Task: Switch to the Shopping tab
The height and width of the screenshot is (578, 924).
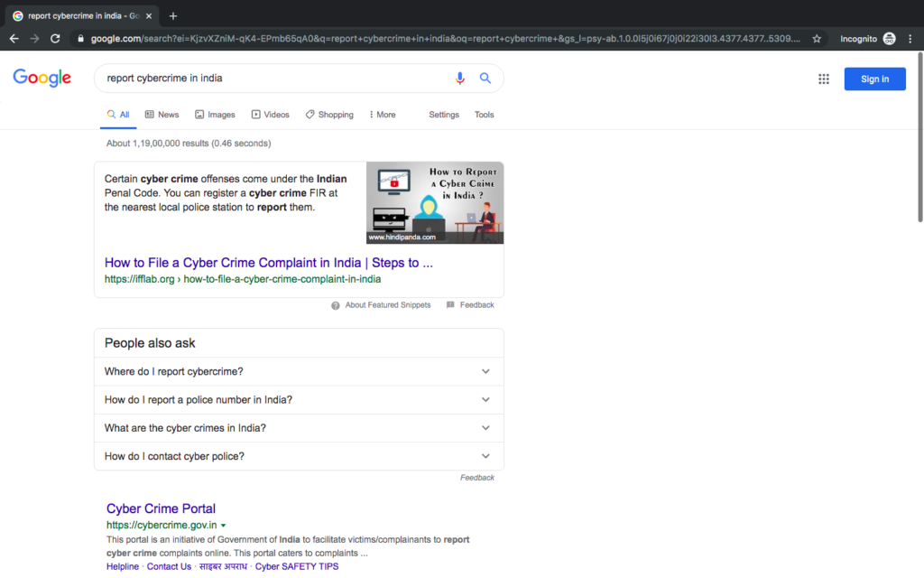Action: 329,115
